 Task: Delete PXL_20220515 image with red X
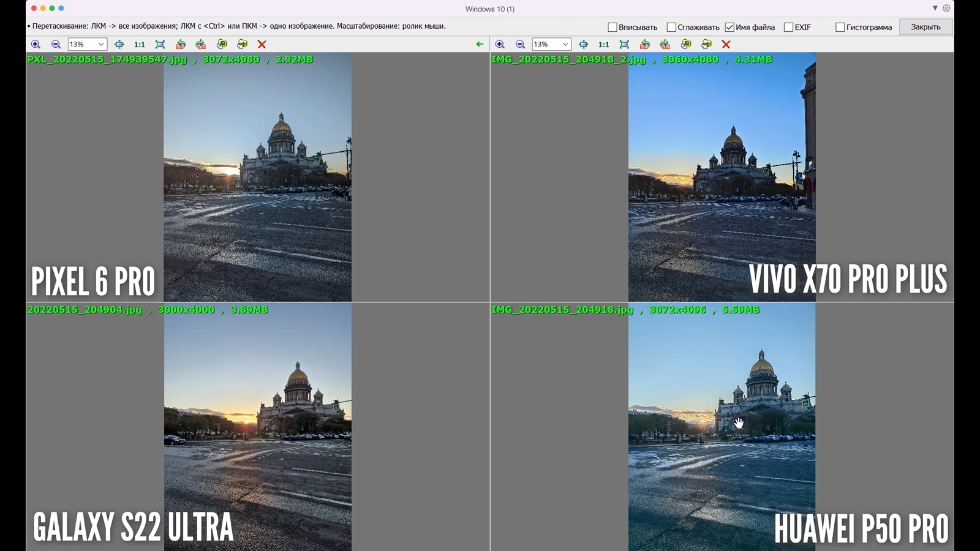[x=262, y=44]
